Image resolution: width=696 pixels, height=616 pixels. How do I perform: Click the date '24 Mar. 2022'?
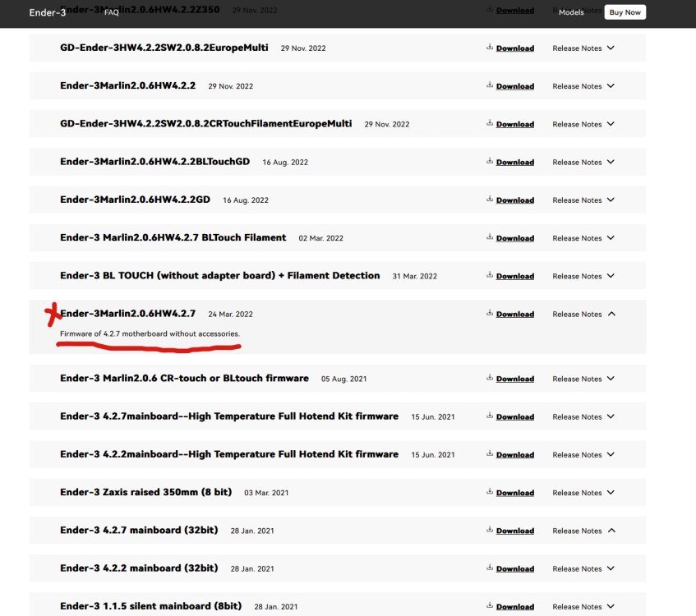(230, 315)
